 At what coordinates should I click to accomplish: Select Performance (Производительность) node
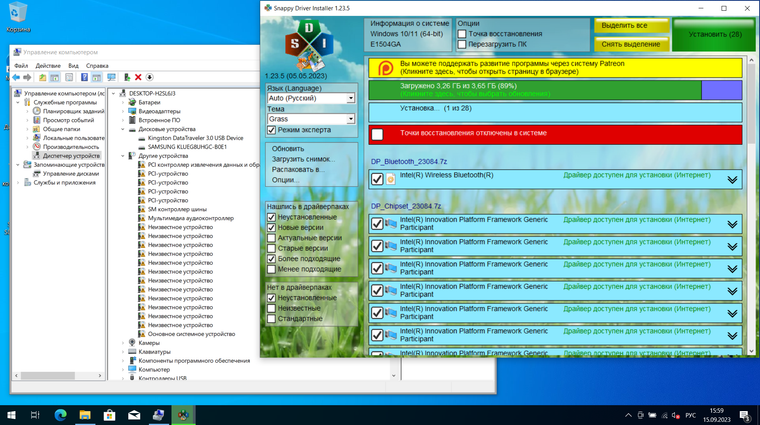pyautogui.click(x=65, y=147)
